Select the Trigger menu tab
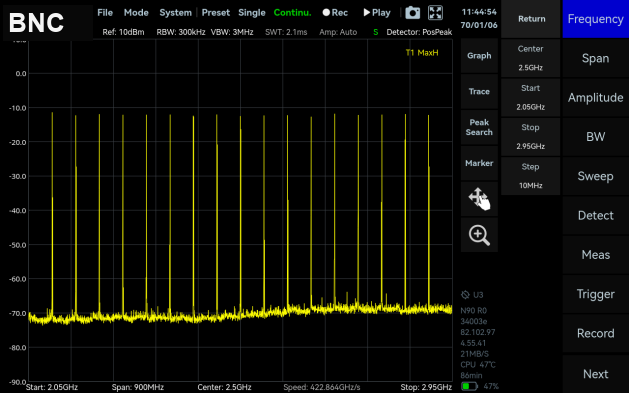 596,294
